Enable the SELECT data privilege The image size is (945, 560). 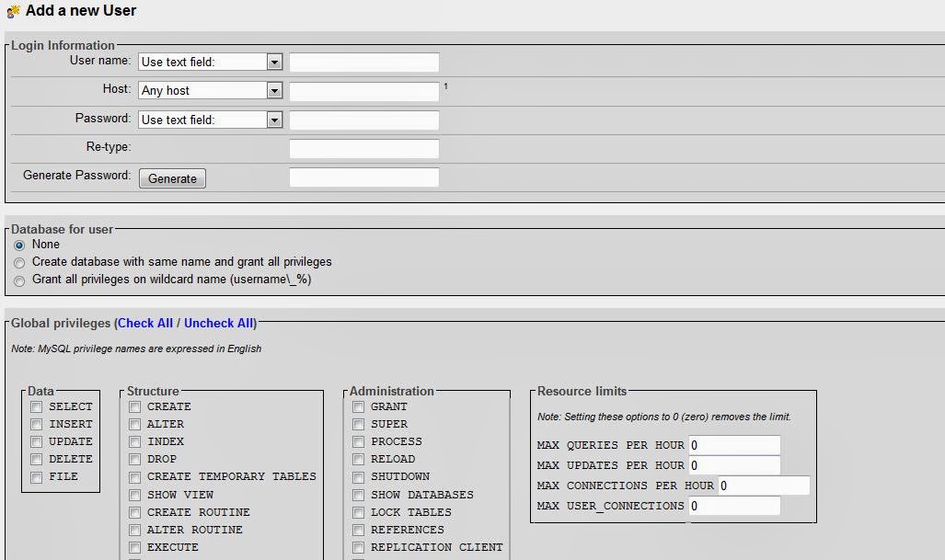pos(36,406)
